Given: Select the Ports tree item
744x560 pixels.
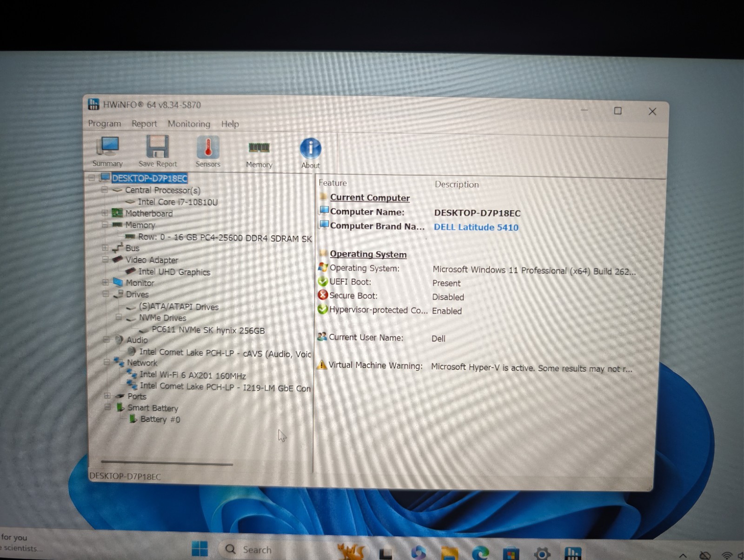Looking at the screenshot, I should click(x=137, y=396).
